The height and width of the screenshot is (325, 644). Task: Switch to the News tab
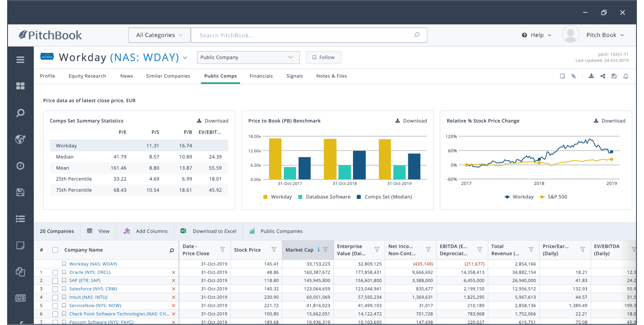pyautogui.click(x=126, y=76)
